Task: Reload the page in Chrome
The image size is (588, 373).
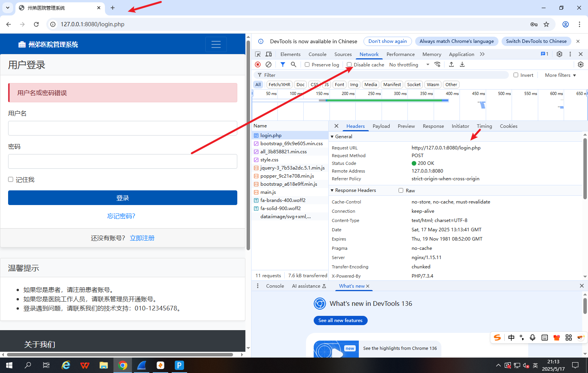Action: (x=36, y=24)
